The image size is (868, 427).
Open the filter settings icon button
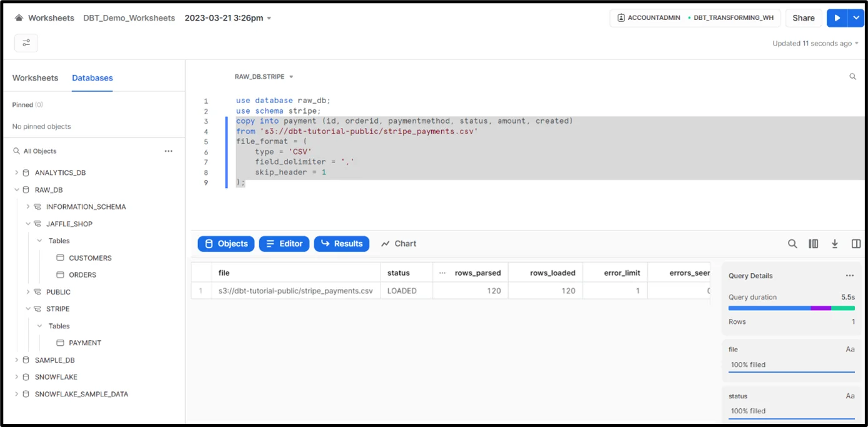[26, 43]
